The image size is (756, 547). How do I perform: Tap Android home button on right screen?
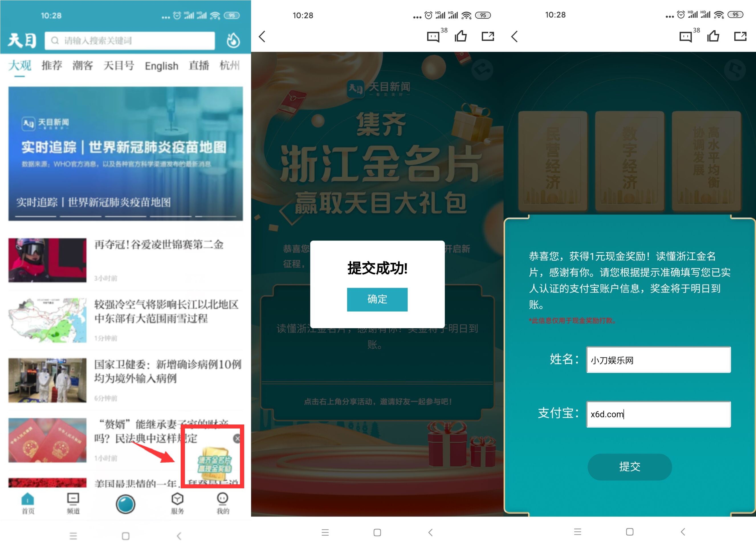point(630,532)
